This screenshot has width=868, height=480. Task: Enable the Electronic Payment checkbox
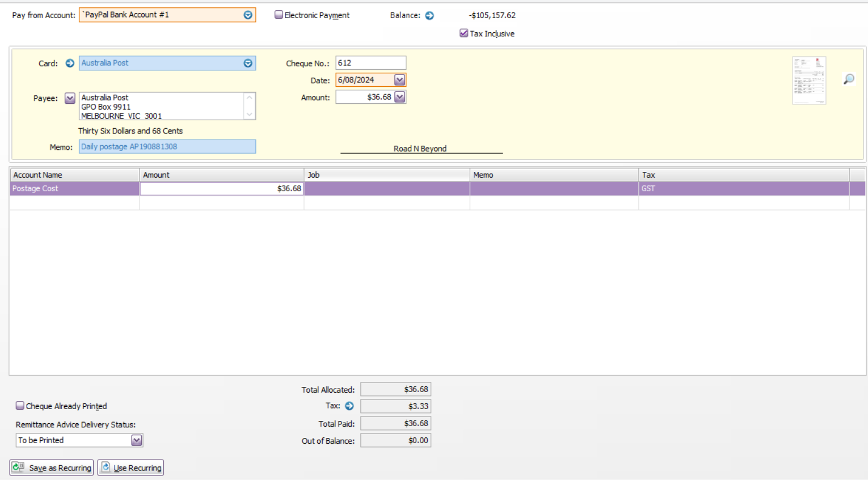click(279, 14)
